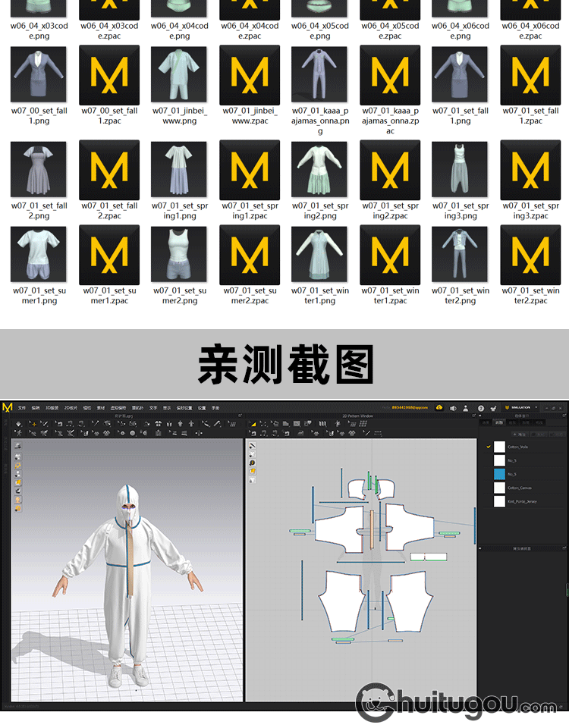Click the speaker announcement icon
Viewport: 569px width, 728px height.
coord(453,408)
